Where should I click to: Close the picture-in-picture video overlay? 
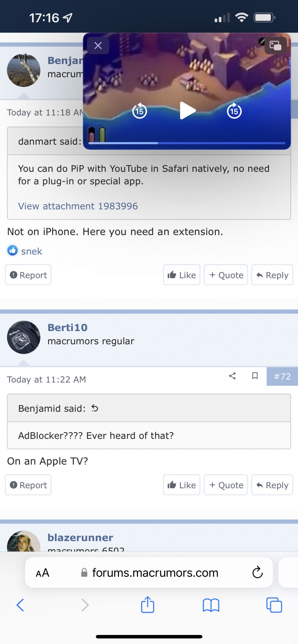tap(98, 46)
